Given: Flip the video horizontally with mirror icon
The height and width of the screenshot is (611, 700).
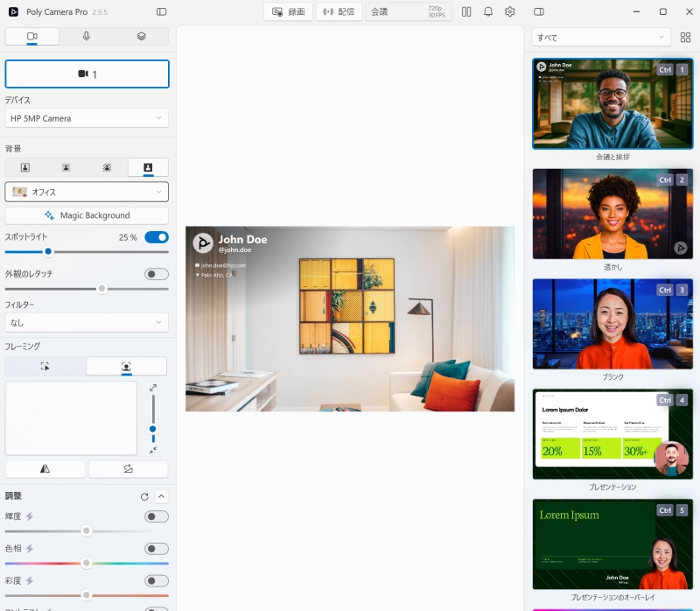Looking at the screenshot, I should (x=45, y=469).
